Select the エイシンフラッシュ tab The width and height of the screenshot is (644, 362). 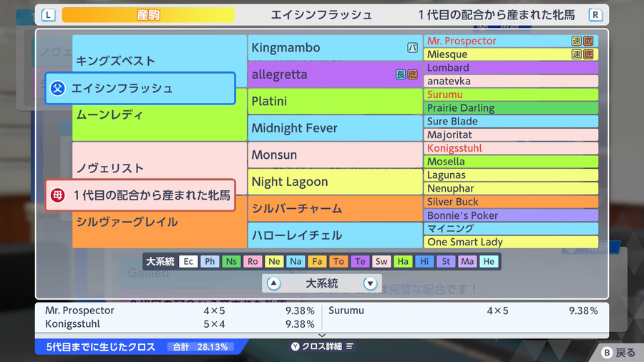[x=321, y=15]
